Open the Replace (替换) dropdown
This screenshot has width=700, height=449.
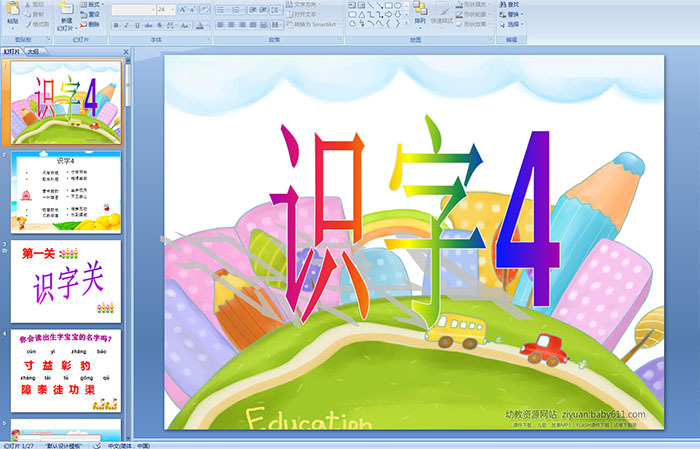click(x=512, y=14)
